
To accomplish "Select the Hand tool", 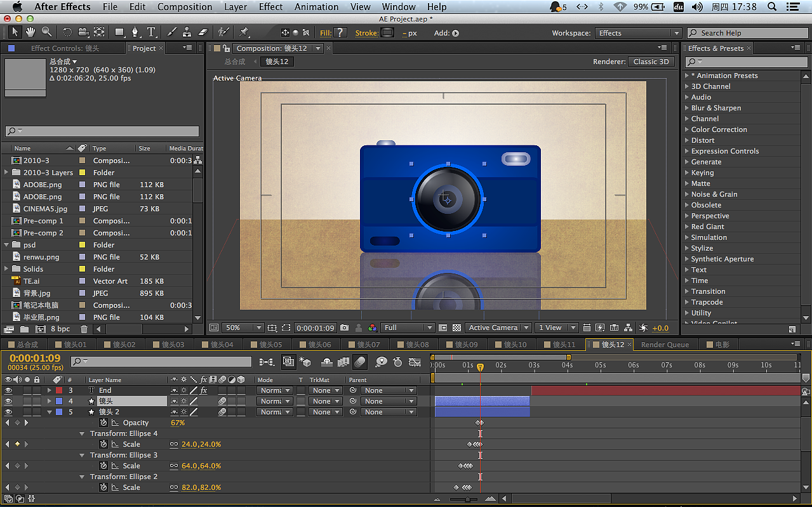I will (30, 32).
